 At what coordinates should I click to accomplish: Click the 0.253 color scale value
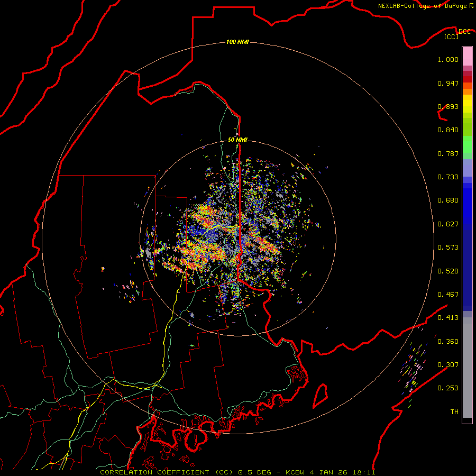448,388
